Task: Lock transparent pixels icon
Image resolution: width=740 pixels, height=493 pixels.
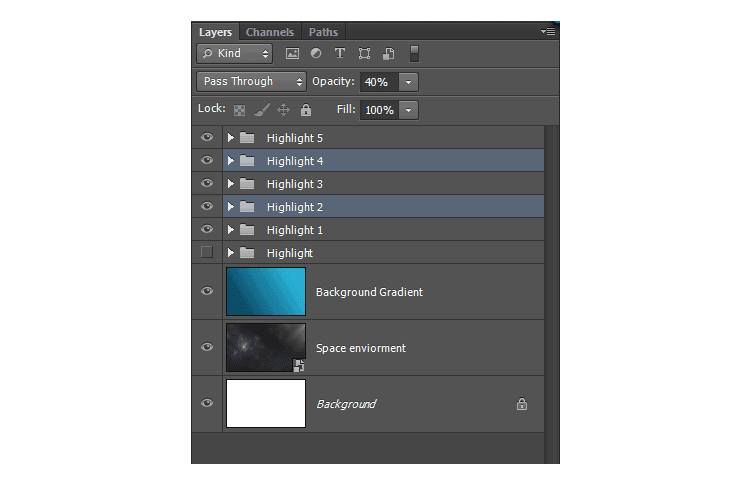Action: 239,110
